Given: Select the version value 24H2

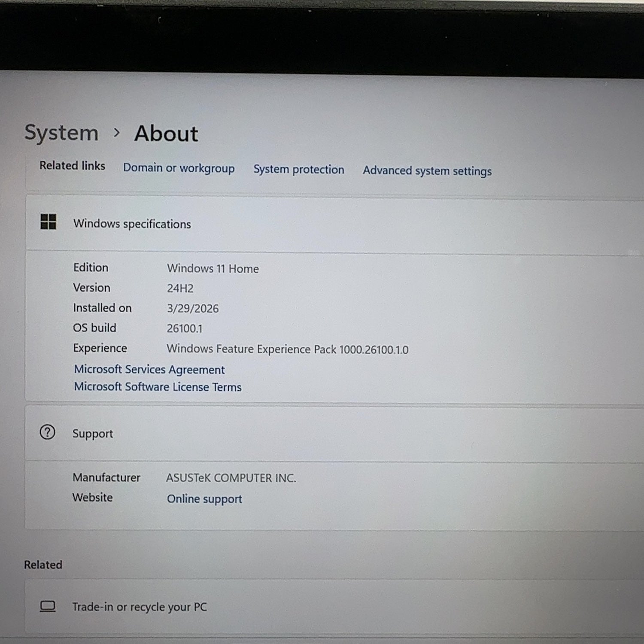Looking at the screenshot, I should coord(180,288).
